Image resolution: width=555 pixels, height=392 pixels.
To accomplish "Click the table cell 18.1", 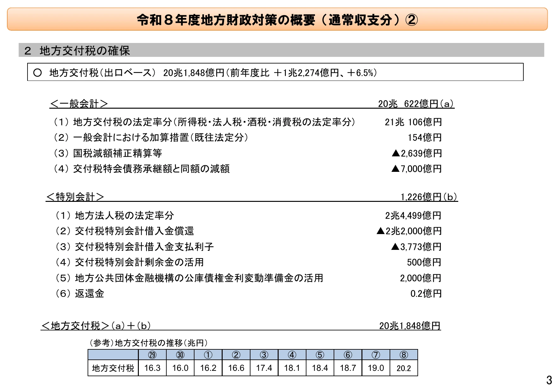I will (292, 368).
